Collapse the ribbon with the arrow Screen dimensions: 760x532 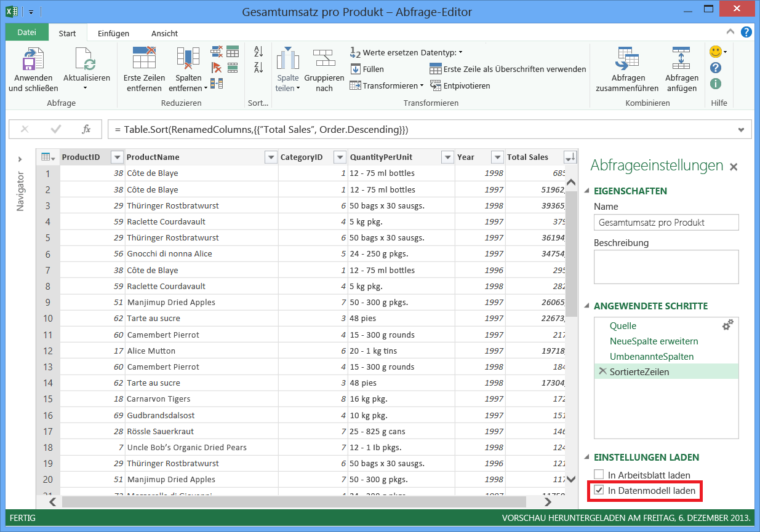(730, 32)
